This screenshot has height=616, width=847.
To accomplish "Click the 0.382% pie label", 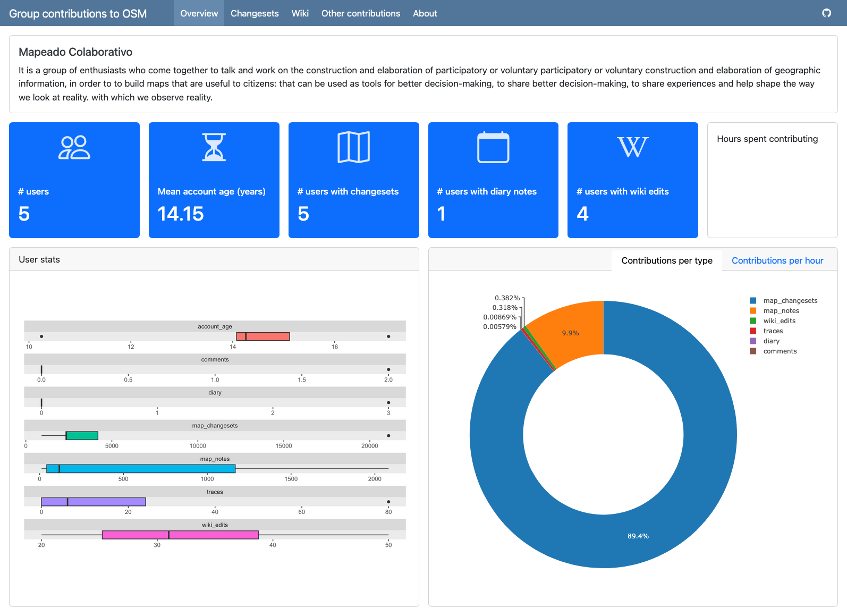I will click(507, 298).
